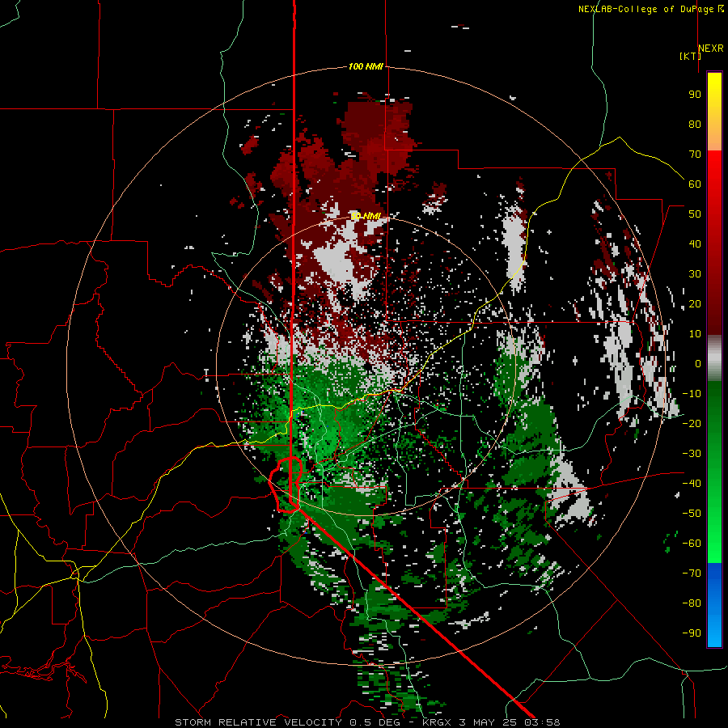Click the 0.5 DEG elevation text in the caption
This screenshot has height=728, width=728.
379,722
